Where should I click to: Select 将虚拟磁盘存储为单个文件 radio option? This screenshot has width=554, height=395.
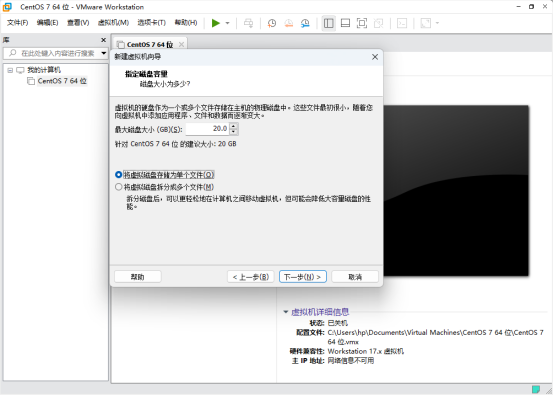coord(119,175)
